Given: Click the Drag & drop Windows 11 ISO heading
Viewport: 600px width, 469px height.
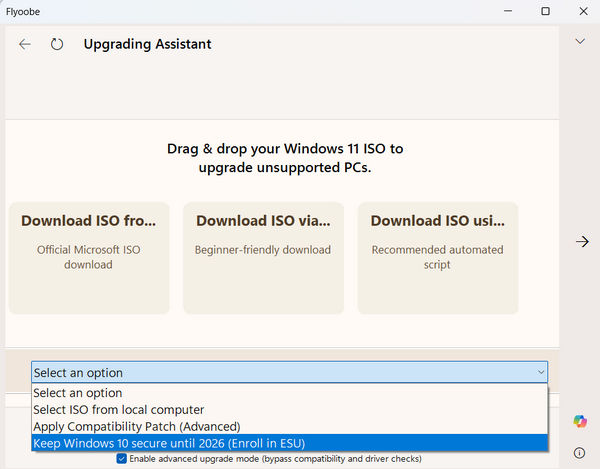Looking at the screenshot, I should [285, 158].
